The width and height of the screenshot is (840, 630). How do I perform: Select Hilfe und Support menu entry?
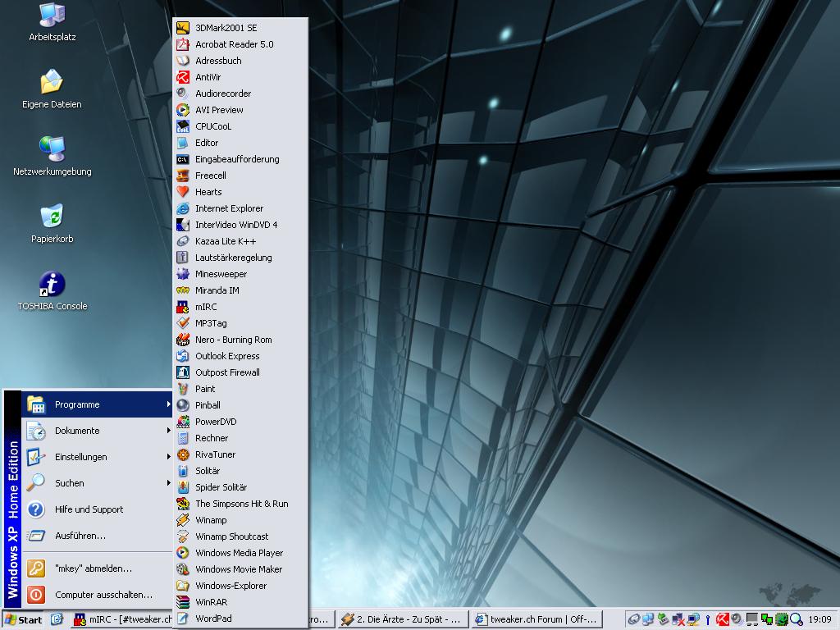(89, 509)
